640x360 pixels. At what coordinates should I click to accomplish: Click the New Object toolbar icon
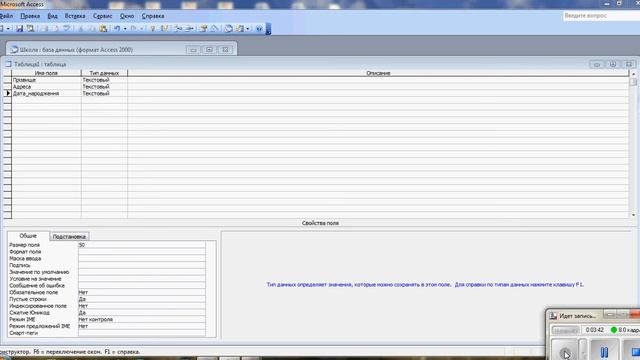coord(240,29)
